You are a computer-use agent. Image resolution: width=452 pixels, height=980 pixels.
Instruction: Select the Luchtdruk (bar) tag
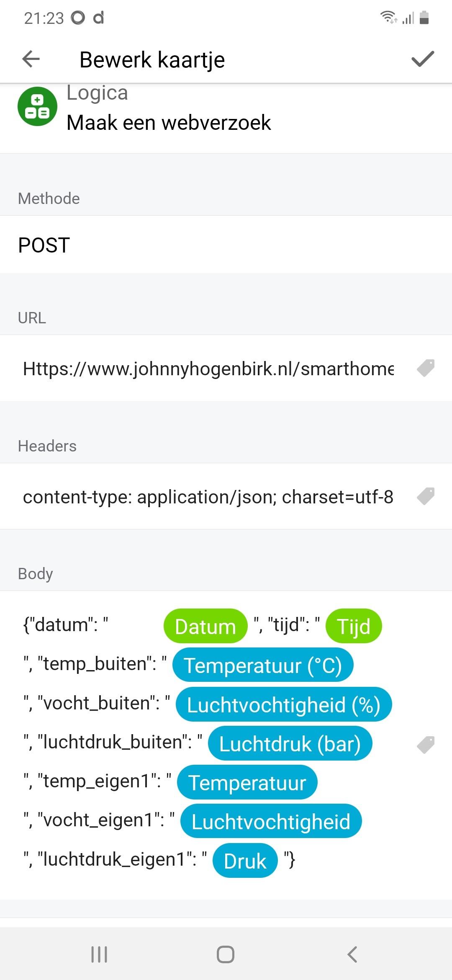click(290, 743)
